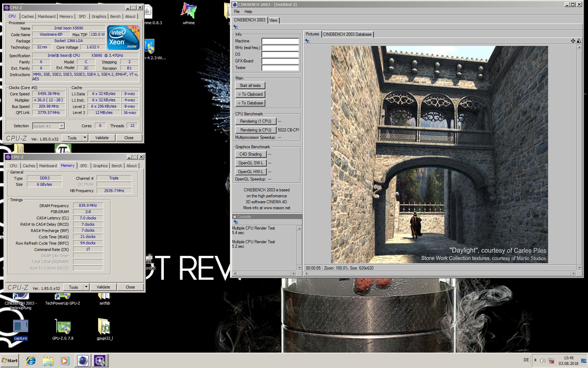Viewport: 588px width, 368px height.
Task: Click the volume speaker tray icon
Action: pyautogui.click(x=542, y=361)
